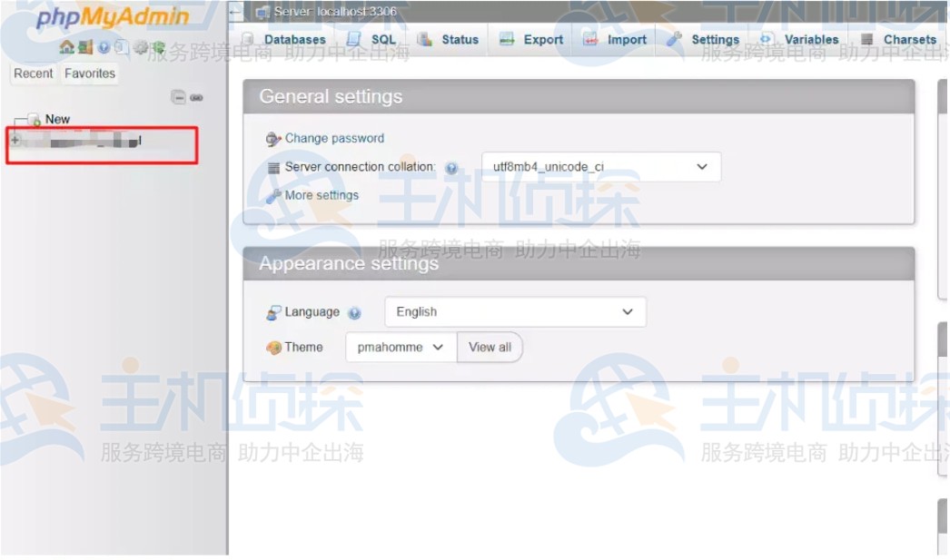Switch to the Settings tab
Image resolution: width=950 pixels, height=560 pixels.
tap(703, 39)
